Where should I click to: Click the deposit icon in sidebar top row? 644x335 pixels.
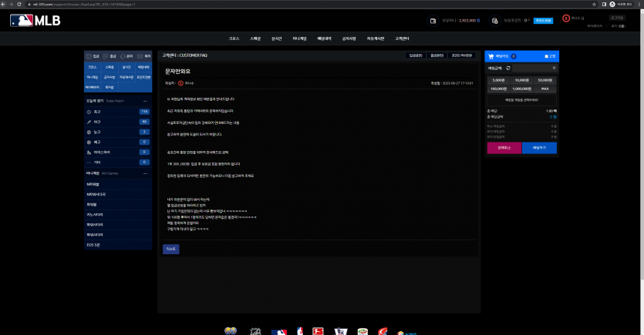[x=89, y=56]
